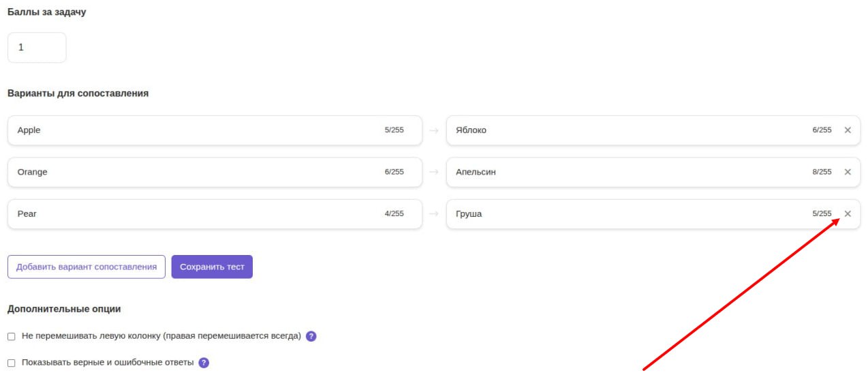This screenshot has width=868, height=375.
Task: Click the 'Дополнительные опции' heading
Action: pyautogui.click(x=64, y=309)
